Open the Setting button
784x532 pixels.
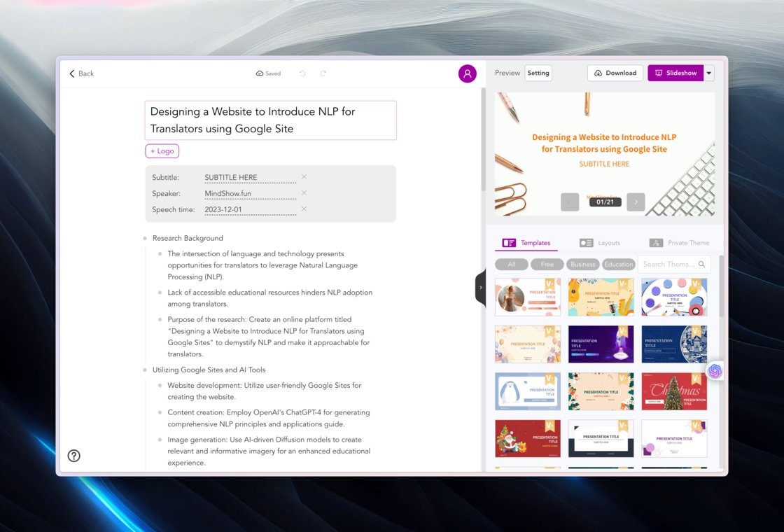click(538, 73)
